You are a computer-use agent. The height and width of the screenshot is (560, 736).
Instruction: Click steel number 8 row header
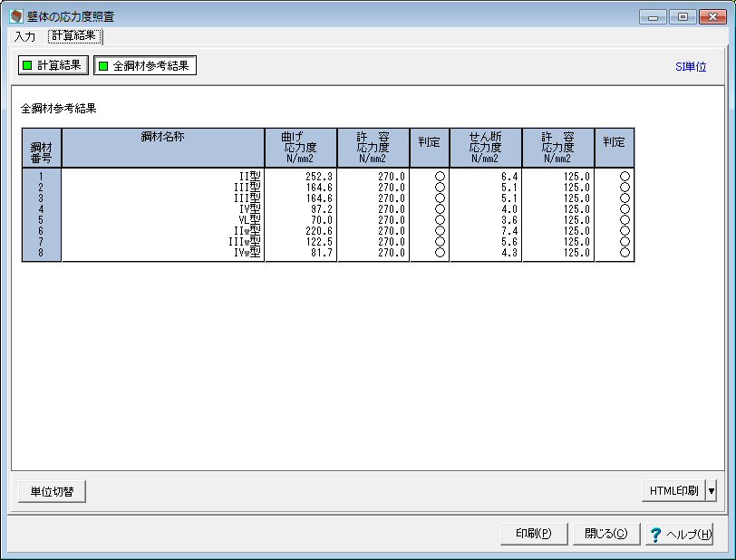(41, 253)
